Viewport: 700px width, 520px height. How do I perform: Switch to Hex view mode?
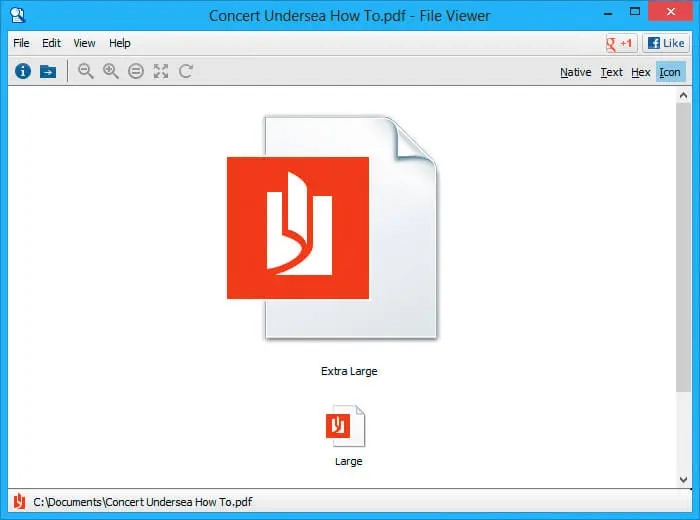coord(641,72)
